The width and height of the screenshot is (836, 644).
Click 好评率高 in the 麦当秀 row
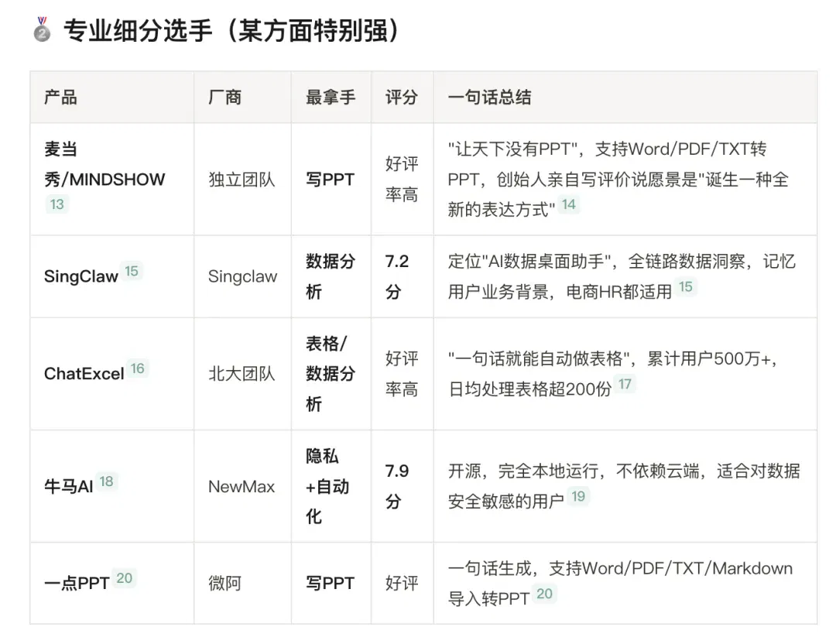tap(402, 179)
